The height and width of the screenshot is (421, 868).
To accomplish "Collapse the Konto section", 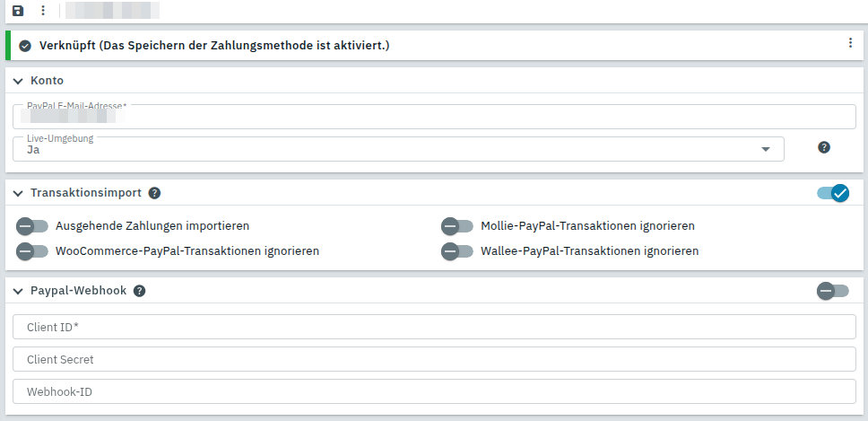I will click(18, 81).
